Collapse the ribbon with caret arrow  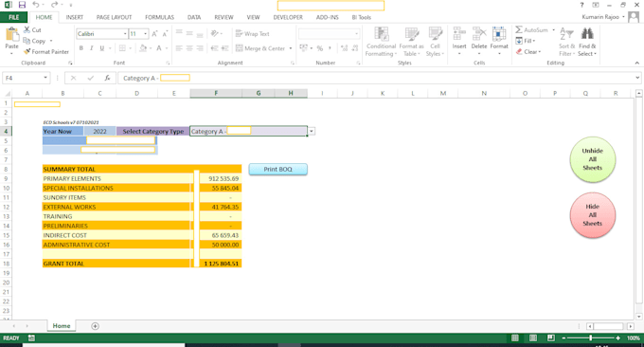point(636,63)
